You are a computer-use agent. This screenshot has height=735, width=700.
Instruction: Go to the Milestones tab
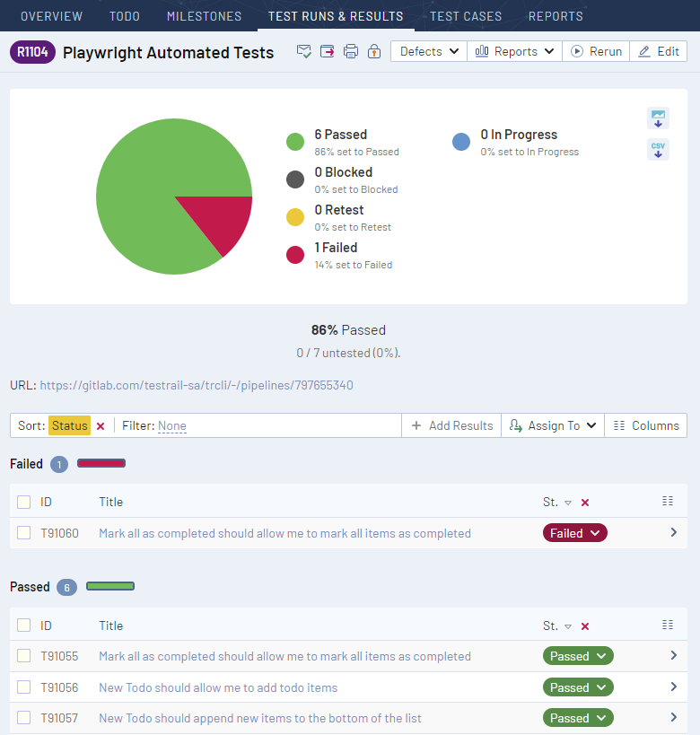(x=204, y=16)
